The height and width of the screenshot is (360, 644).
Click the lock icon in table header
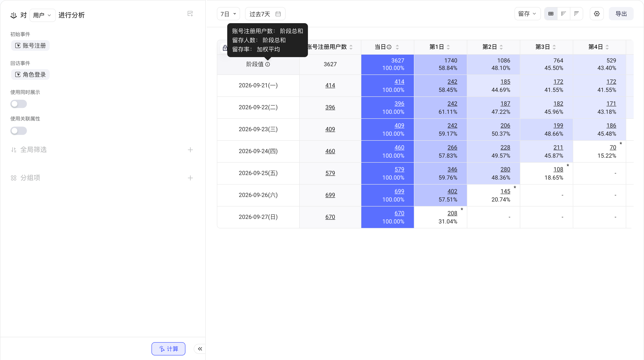pos(225,48)
